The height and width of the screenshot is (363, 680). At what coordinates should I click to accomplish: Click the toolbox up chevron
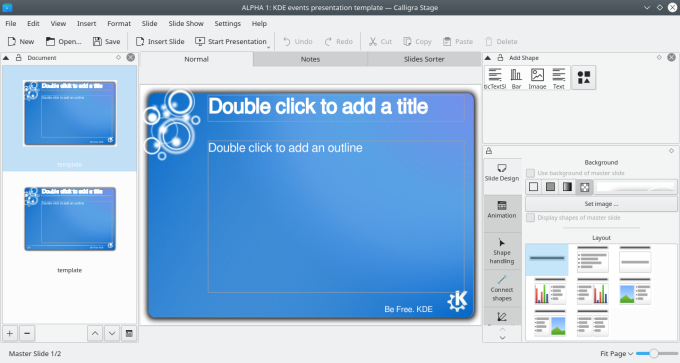[x=502, y=330]
